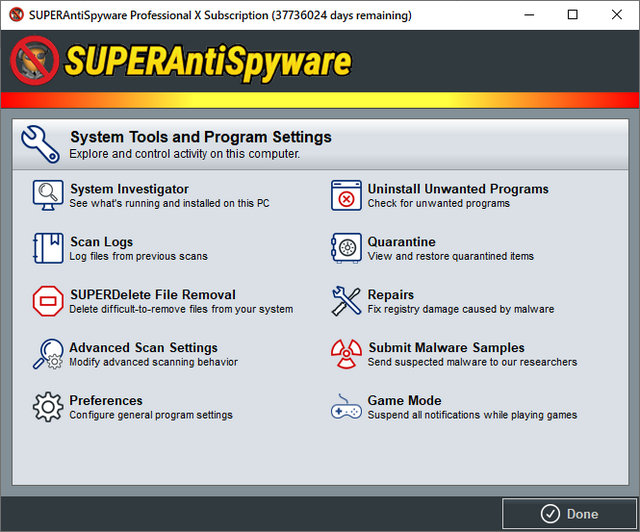Click the Advanced Scan Settings magnifier icon

coord(47,354)
